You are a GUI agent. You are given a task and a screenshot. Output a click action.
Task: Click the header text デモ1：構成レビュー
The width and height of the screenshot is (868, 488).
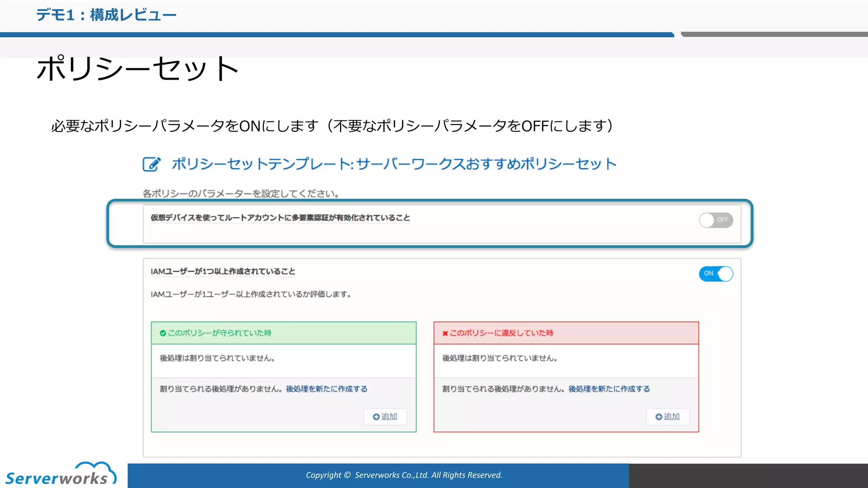click(106, 15)
